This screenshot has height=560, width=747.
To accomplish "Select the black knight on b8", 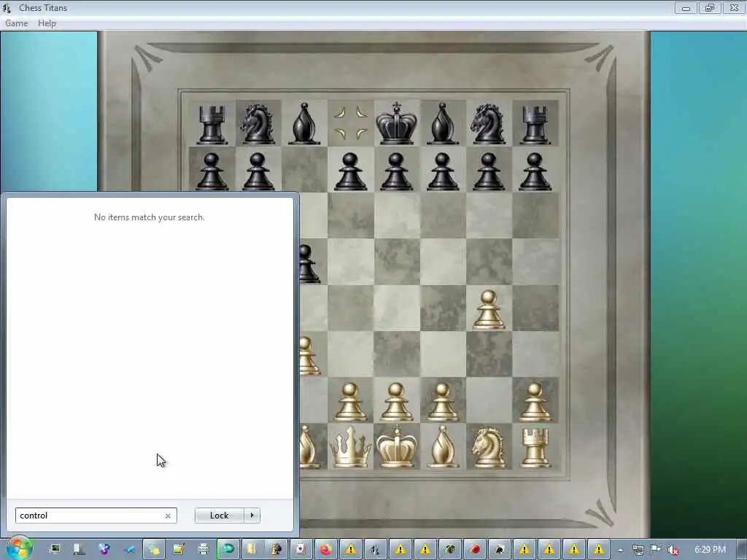I will coord(258,125).
